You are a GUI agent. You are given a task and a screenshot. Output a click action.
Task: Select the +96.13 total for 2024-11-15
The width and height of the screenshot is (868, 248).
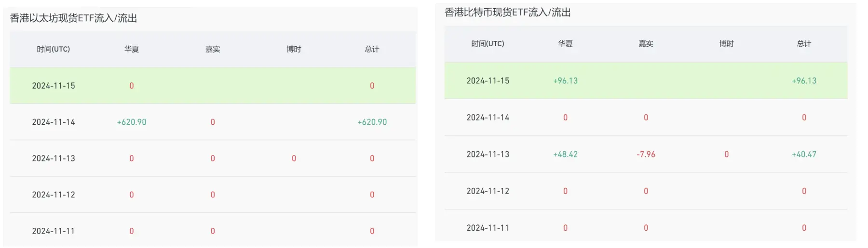(x=804, y=81)
